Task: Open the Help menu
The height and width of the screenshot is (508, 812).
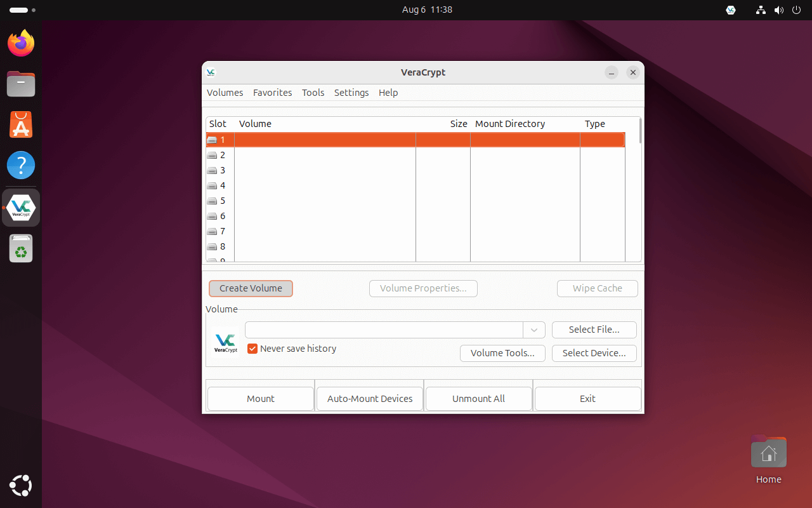Action: pos(388,93)
